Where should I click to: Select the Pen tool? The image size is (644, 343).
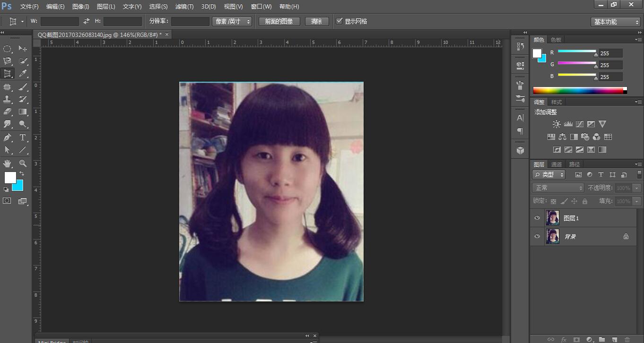pos(8,137)
